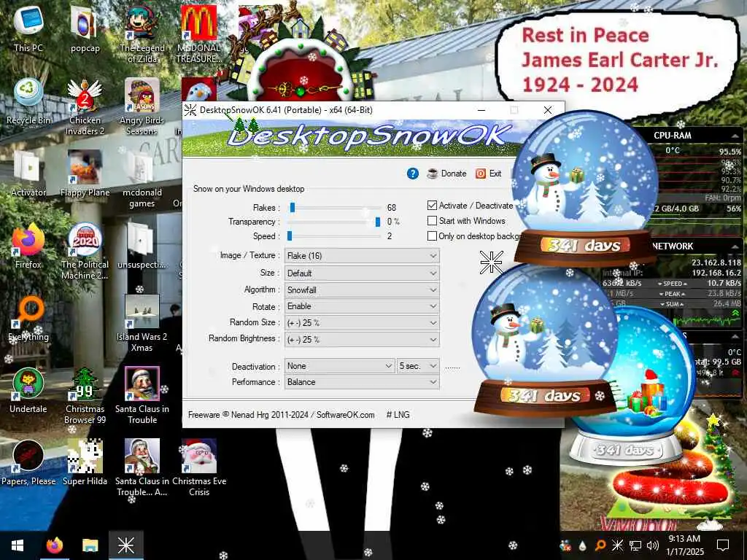
Task: Click the water drop tray icon
Action: tap(583, 545)
